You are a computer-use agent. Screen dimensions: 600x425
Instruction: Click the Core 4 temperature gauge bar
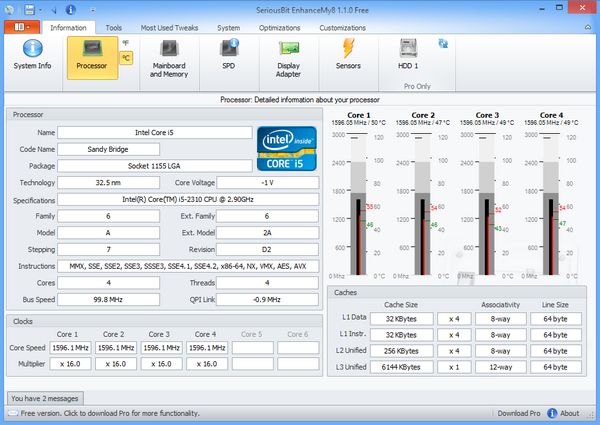click(551, 205)
